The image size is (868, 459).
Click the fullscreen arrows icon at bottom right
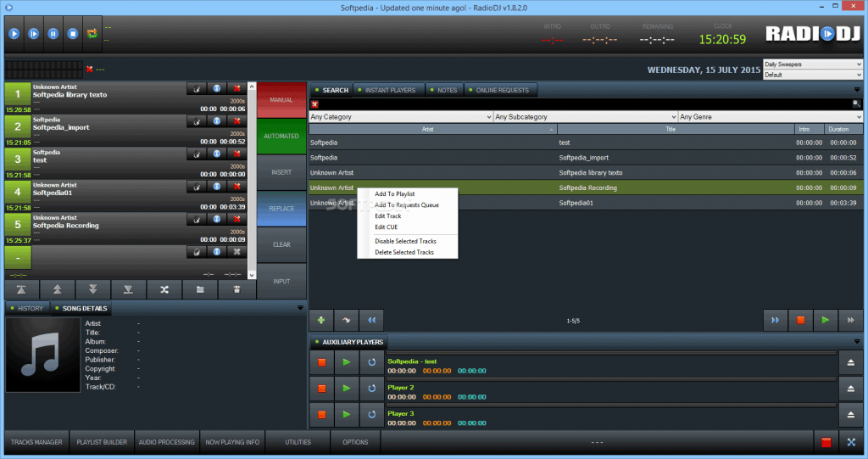tap(851, 442)
